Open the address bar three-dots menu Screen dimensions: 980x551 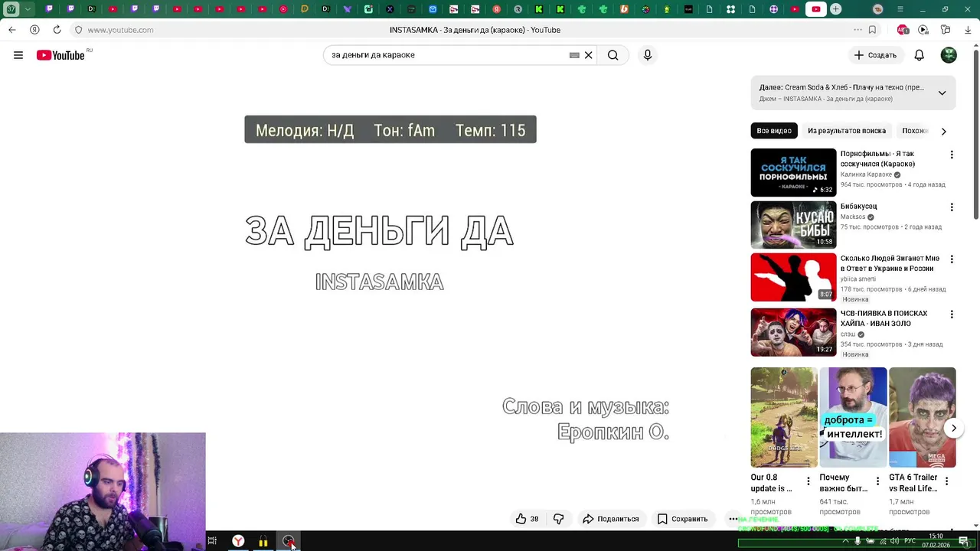pos(857,30)
